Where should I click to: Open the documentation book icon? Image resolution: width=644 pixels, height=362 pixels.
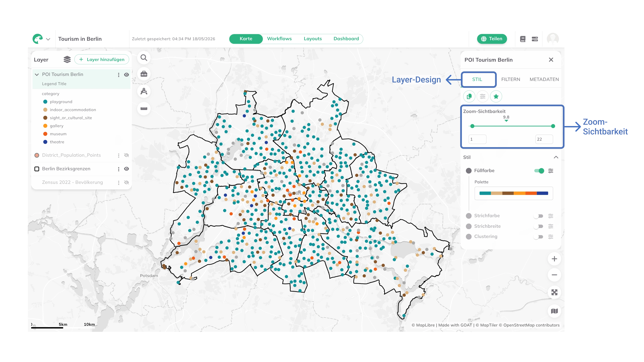523,39
